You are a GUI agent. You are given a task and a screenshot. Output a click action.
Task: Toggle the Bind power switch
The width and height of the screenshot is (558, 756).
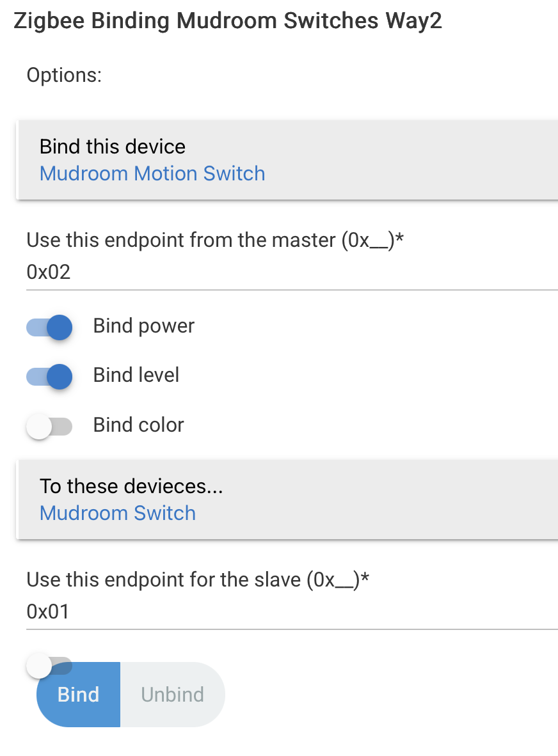[x=49, y=327]
